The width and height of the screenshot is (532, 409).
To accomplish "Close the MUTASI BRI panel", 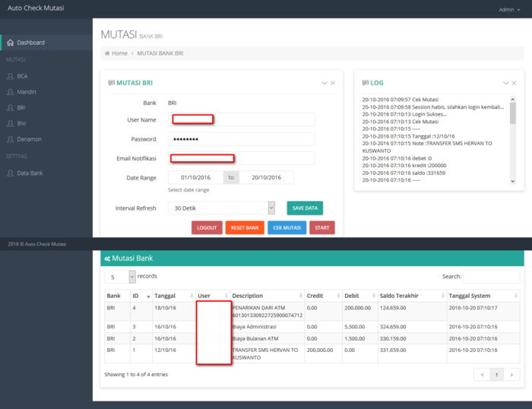I will [332, 83].
